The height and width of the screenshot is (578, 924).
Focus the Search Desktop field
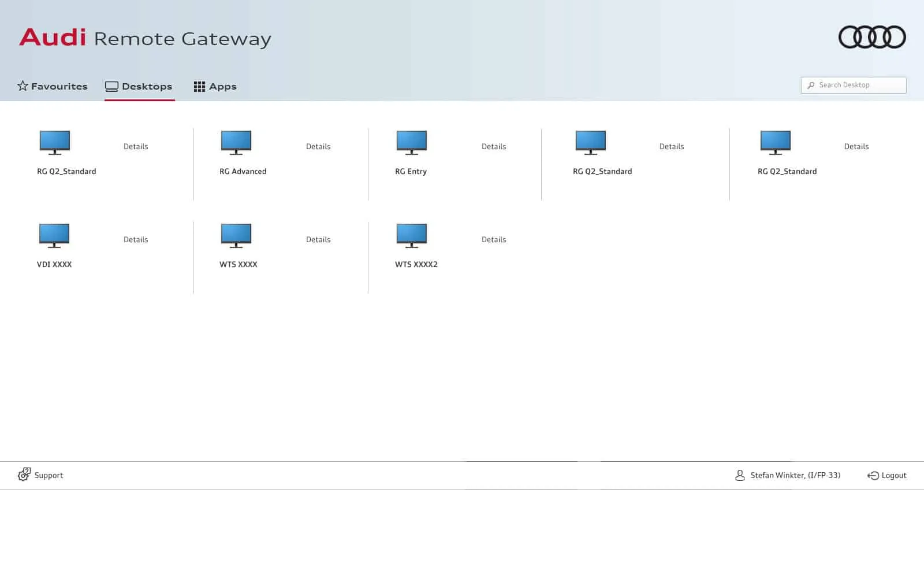[854, 85]
